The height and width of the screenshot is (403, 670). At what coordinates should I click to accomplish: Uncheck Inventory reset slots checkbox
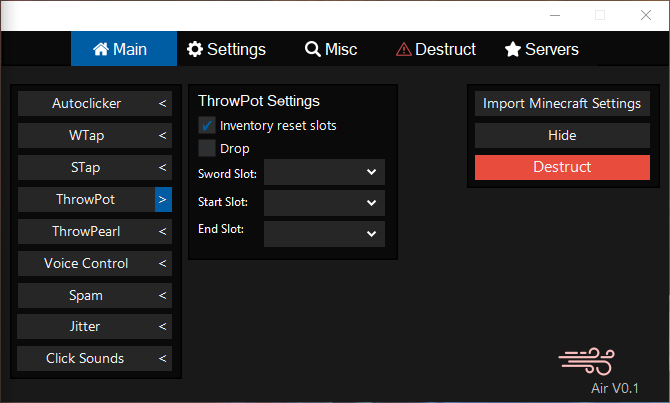pyautogui.click(x=207, y=126)
